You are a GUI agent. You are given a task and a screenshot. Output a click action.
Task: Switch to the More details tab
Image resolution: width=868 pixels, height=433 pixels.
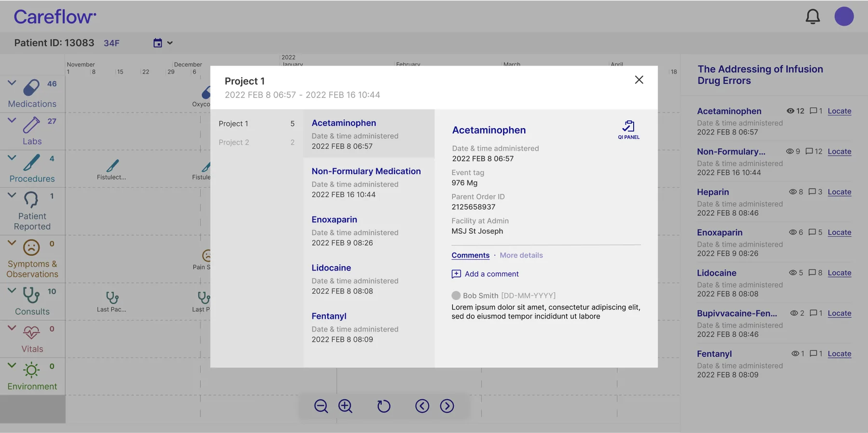(x=521, y=255)
